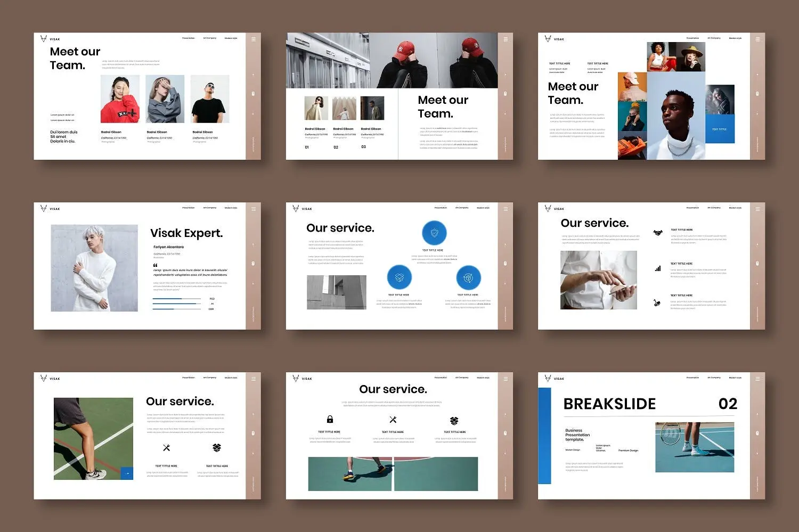
Task: Click the Visak deer logo on BREAKSLIDE slide
Action: tap(548, 378)
